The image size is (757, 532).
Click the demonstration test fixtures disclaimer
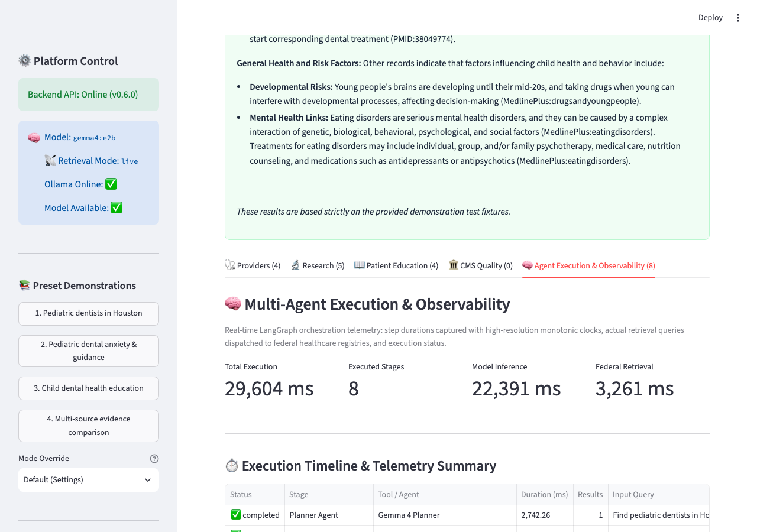coord(373,212)
